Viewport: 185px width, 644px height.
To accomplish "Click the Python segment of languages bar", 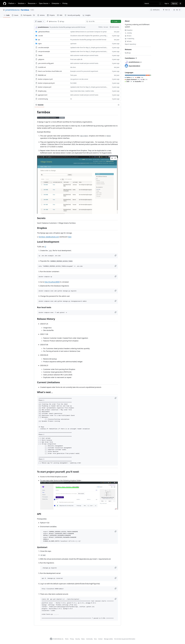I will point(135,75).
